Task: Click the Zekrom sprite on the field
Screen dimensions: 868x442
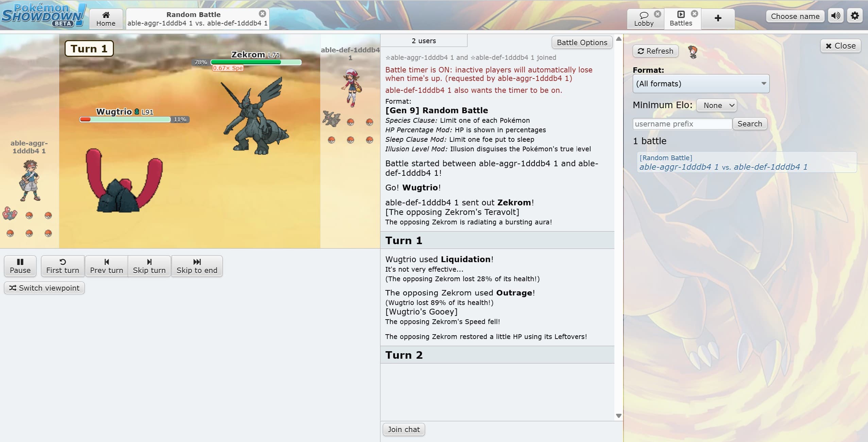Action: [255, 116]
